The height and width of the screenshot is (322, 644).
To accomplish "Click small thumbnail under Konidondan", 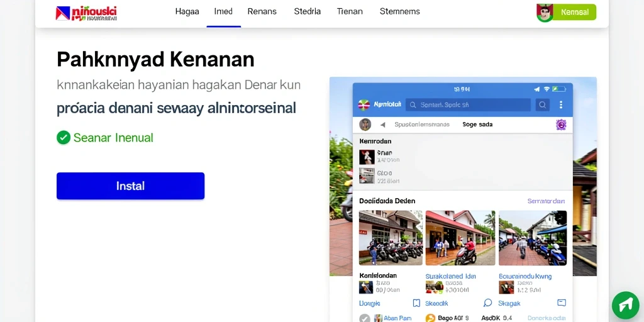I will 366,287.
